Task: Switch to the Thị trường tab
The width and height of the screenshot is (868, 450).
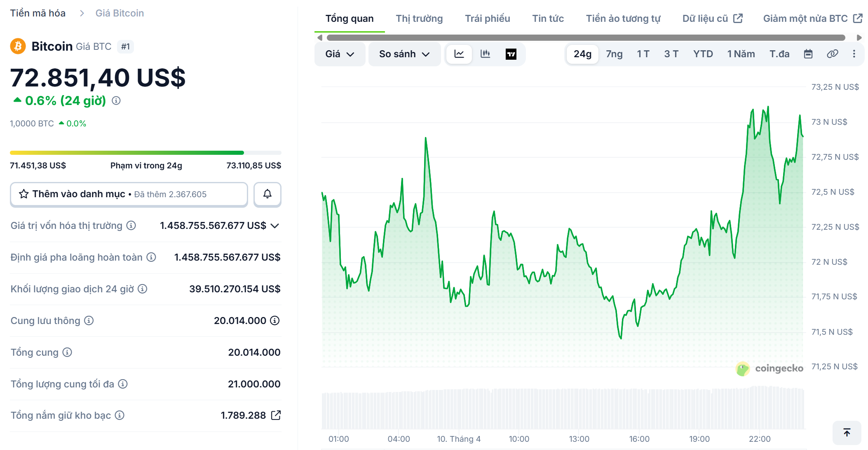Action: point(419,18)
